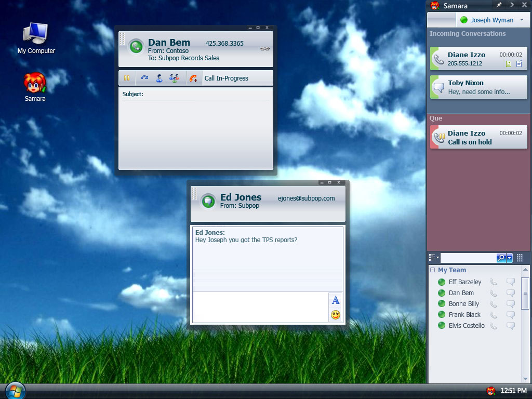
Task: Click the message input box in Ed Jones chat
Action: pos(260,307)
